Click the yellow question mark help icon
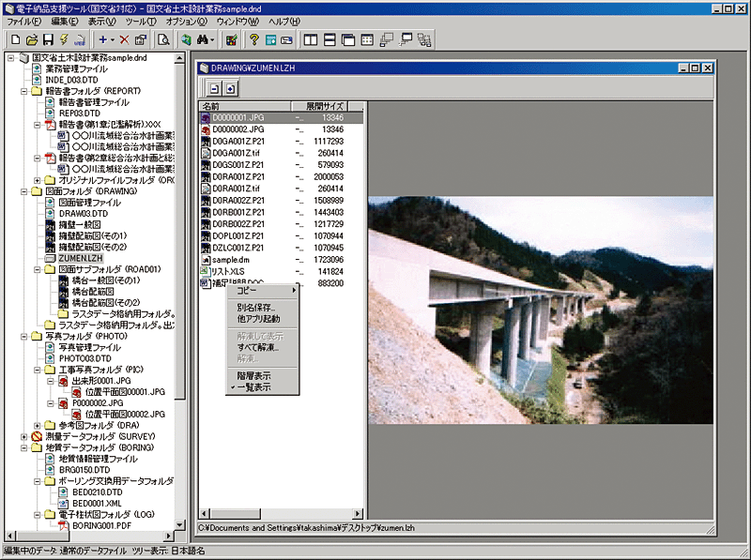Image resolution: width=751 pixels, height=560 pixels. (x=253, y=39)
